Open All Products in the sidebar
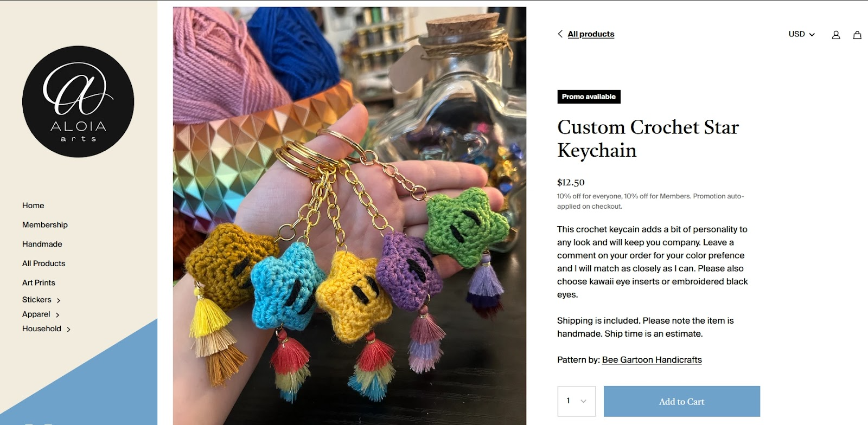This screenshot has height=425, width=868. [x=43, y=263]
